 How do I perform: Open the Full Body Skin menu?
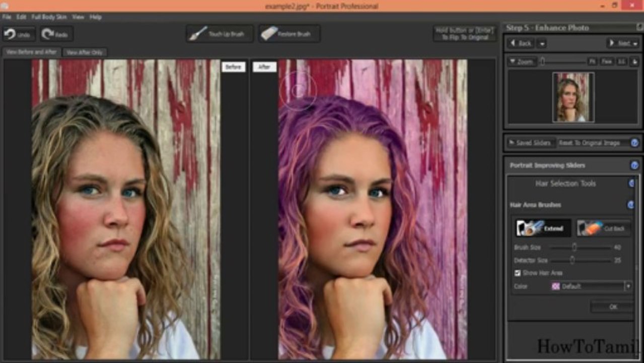click(x=49, y=17)
